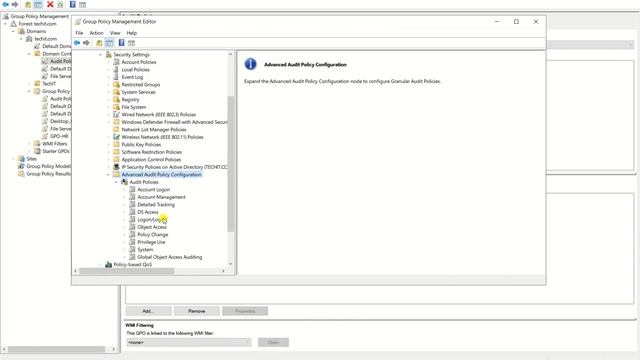This screenshot has width=640, height=360.
Task: Select Network List Manager Policies
Action: coord(154,129)
